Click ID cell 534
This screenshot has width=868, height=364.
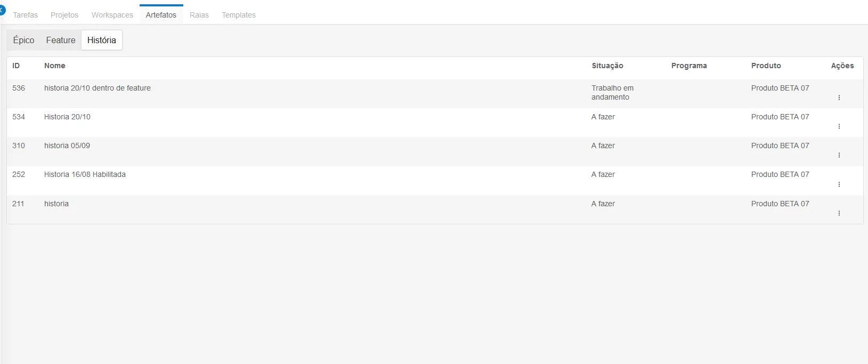coord(19,117)
